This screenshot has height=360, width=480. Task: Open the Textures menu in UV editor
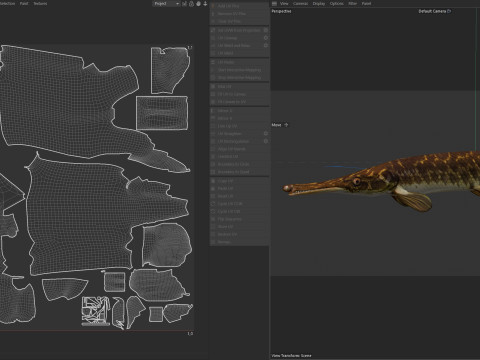coord(40,3)
